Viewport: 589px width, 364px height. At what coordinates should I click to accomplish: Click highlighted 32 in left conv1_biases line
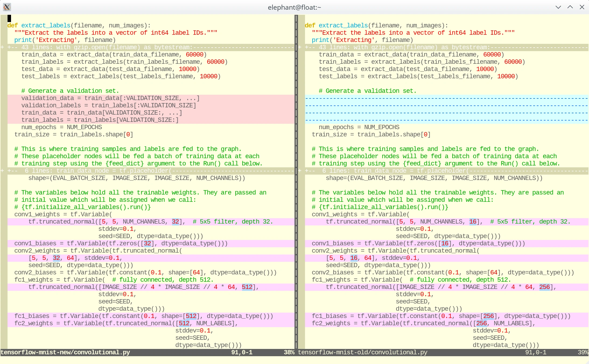point(147,243)
